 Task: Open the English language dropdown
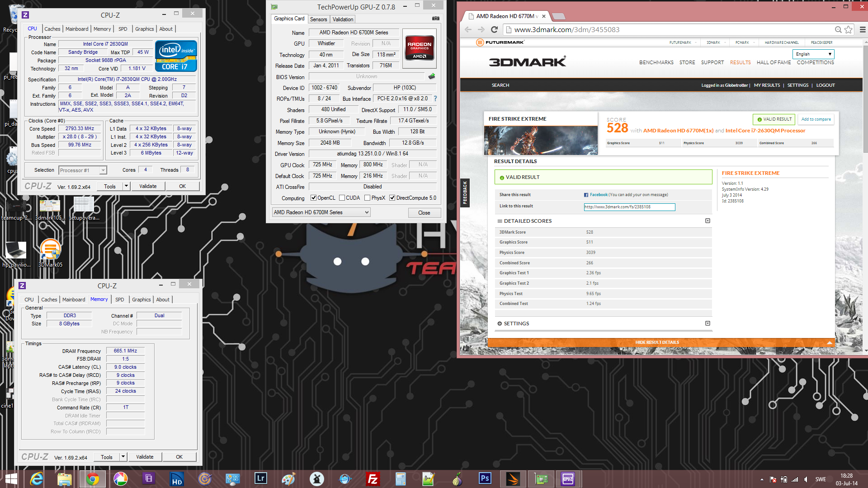pyautogui.click(x=813, y=54)
